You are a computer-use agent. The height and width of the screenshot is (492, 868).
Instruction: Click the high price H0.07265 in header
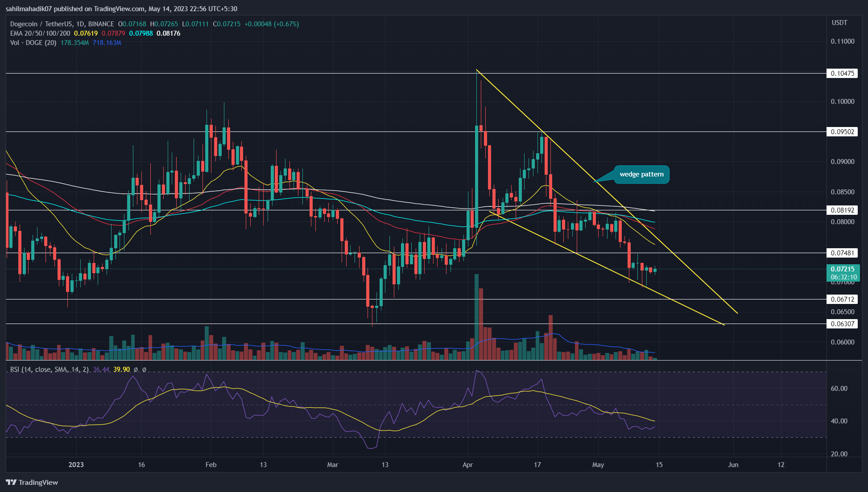click(x=164, y=24)
